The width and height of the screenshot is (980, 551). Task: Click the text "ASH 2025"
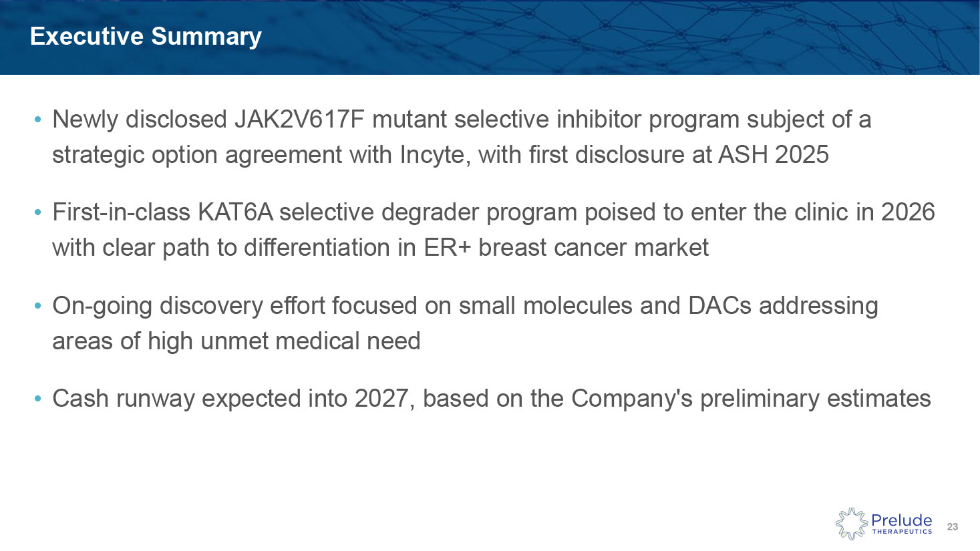click(x=773, y=155)
